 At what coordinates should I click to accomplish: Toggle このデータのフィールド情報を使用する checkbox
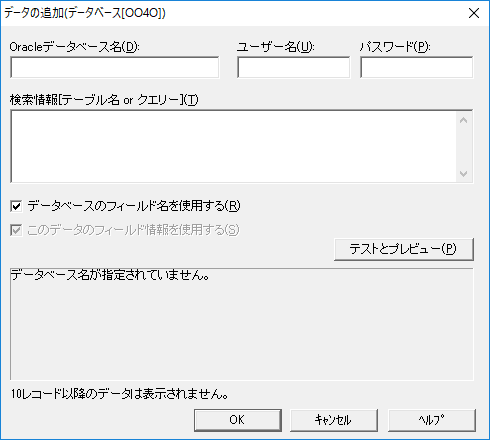click(16, 230)
